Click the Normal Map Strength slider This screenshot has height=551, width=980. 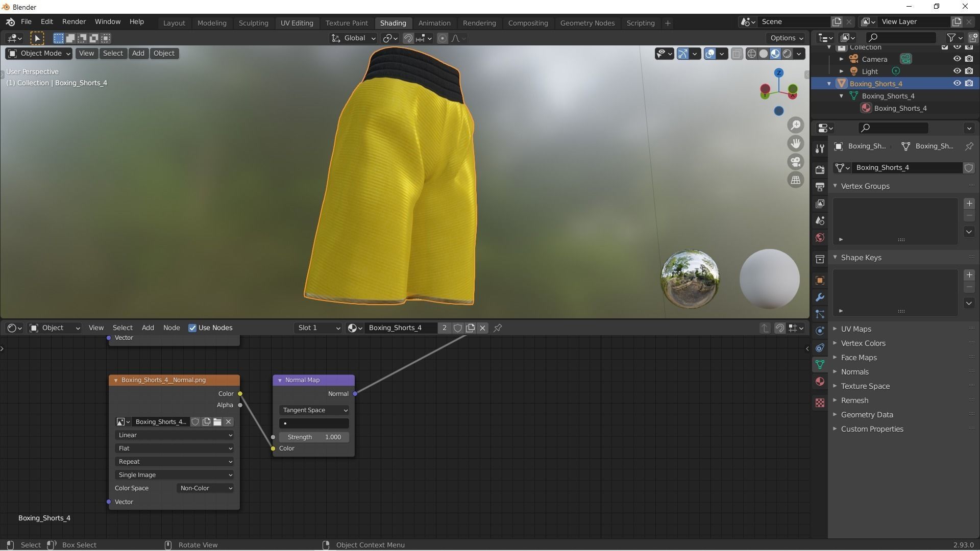[314, 437]
